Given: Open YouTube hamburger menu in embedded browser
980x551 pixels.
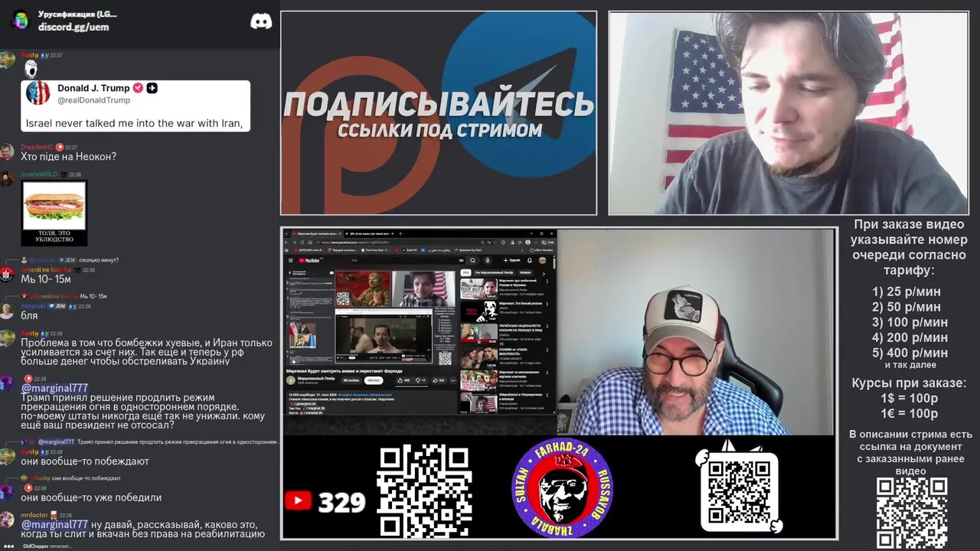Looking at the screenshot, I should 291,260.
